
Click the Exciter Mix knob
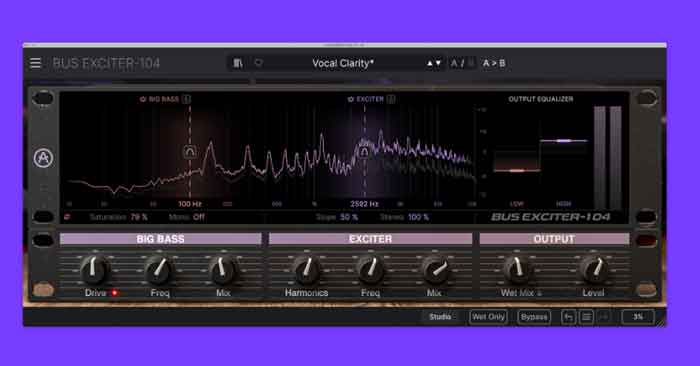point(435,270)
